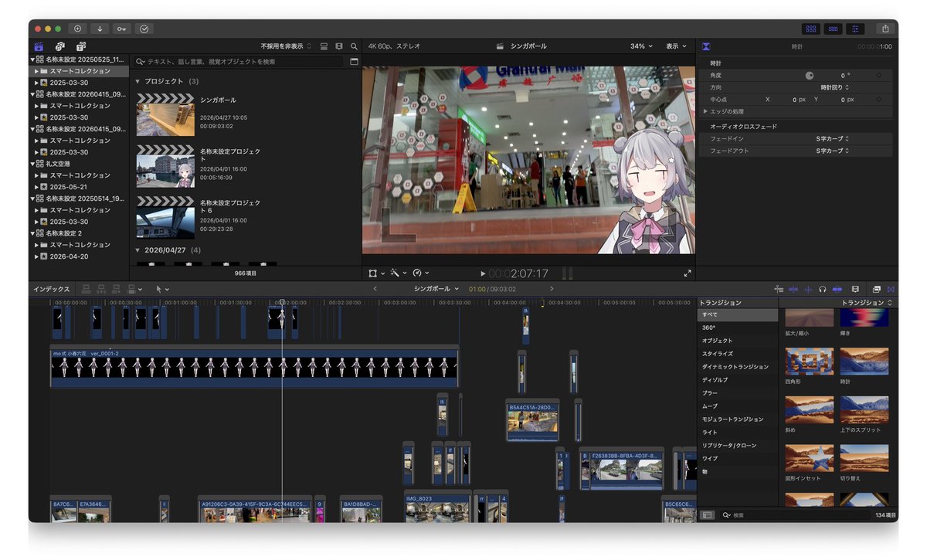The width and height of the screenshot is (927, 560).
Task: Collapse the 2026/04/27 section triangle
Action: 138,250
